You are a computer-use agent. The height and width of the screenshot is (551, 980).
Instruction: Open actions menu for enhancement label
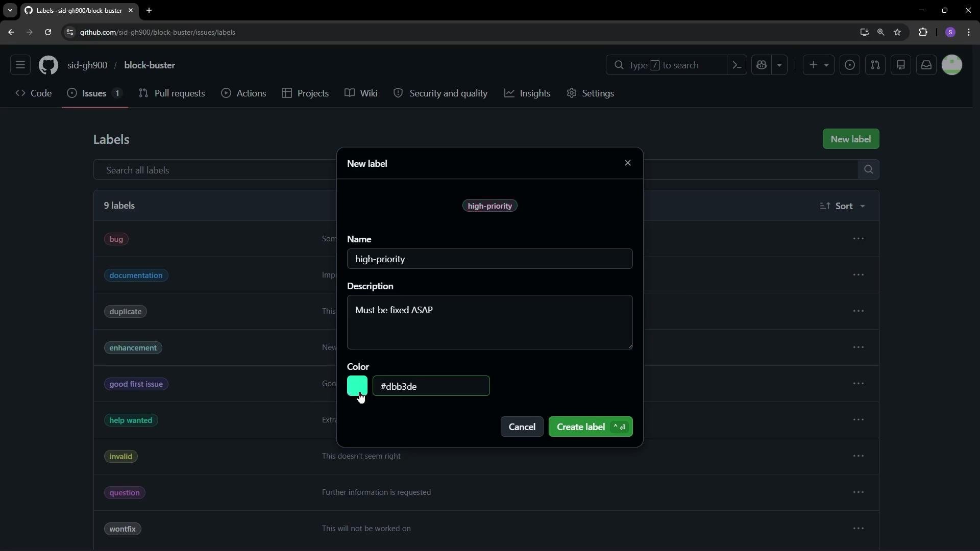point(859,347)
